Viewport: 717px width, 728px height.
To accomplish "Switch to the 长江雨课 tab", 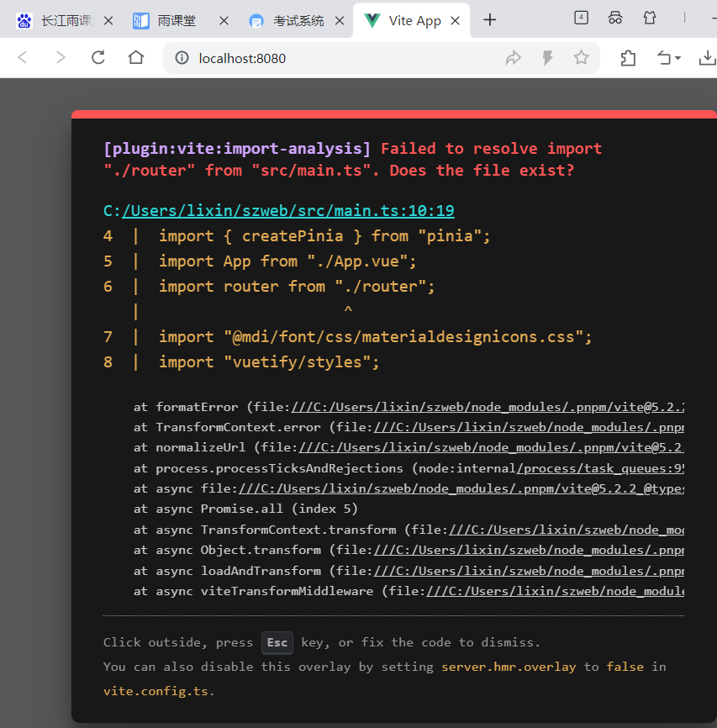I will point(63,20).
